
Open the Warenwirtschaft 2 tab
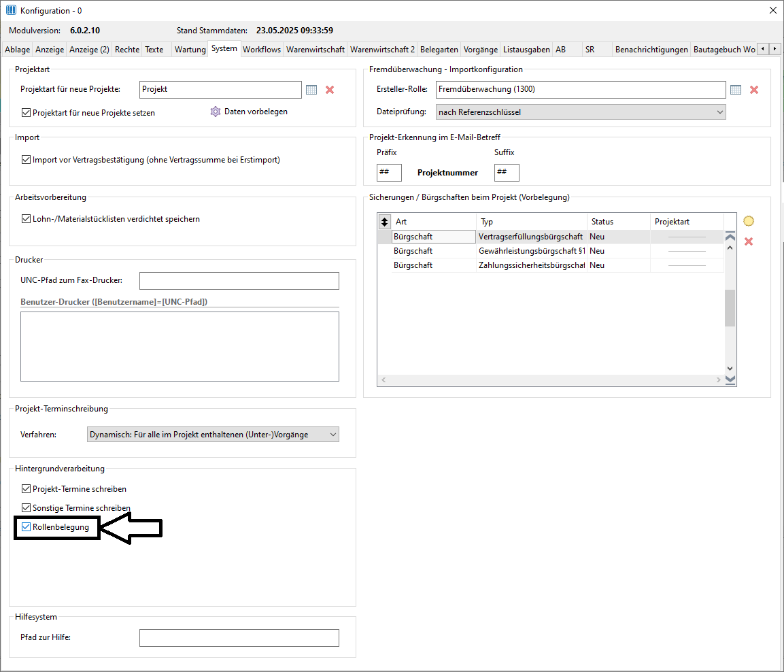coord(383,50)
